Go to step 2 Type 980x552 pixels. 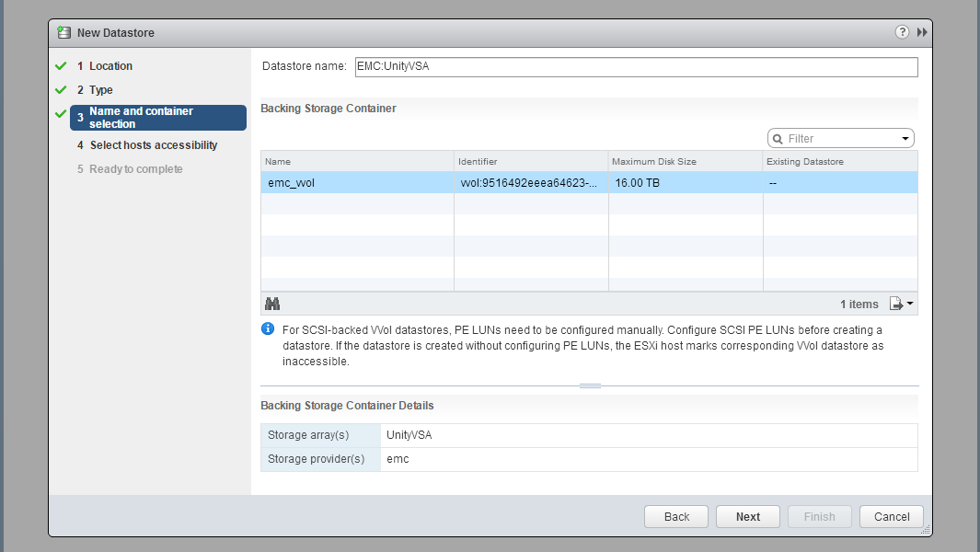pos(101,90)
